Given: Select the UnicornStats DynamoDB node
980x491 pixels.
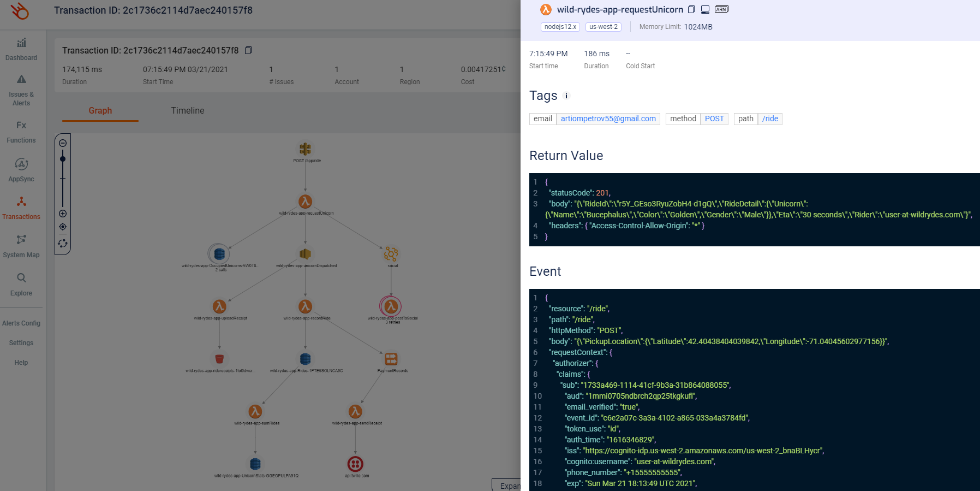Looking at the screenshot, I should pyautogui.click(x=255, y=464).
